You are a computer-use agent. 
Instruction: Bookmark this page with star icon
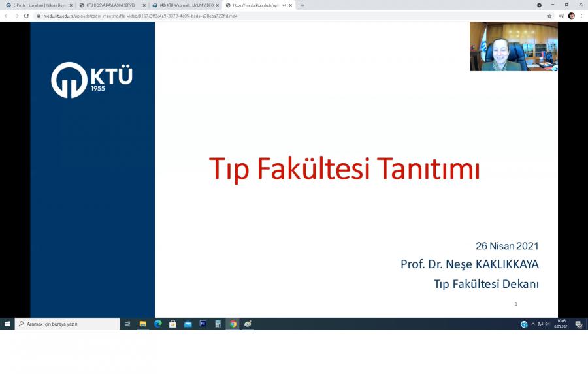549,16
